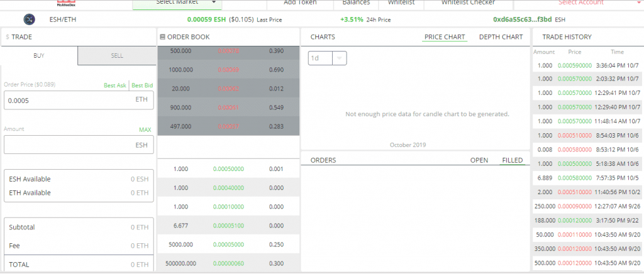Select the BUY tab

coord(39,55)
